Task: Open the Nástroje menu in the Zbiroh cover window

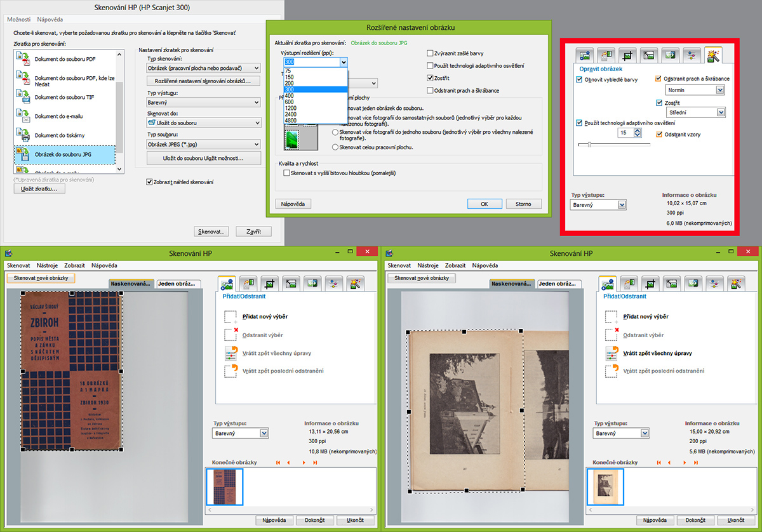Action: (47, 265)
